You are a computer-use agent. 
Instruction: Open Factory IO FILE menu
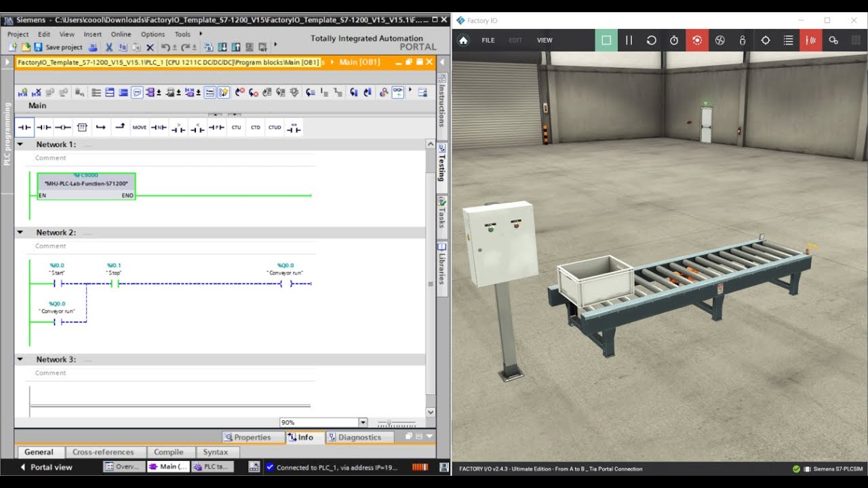click(x=488, y=40)
